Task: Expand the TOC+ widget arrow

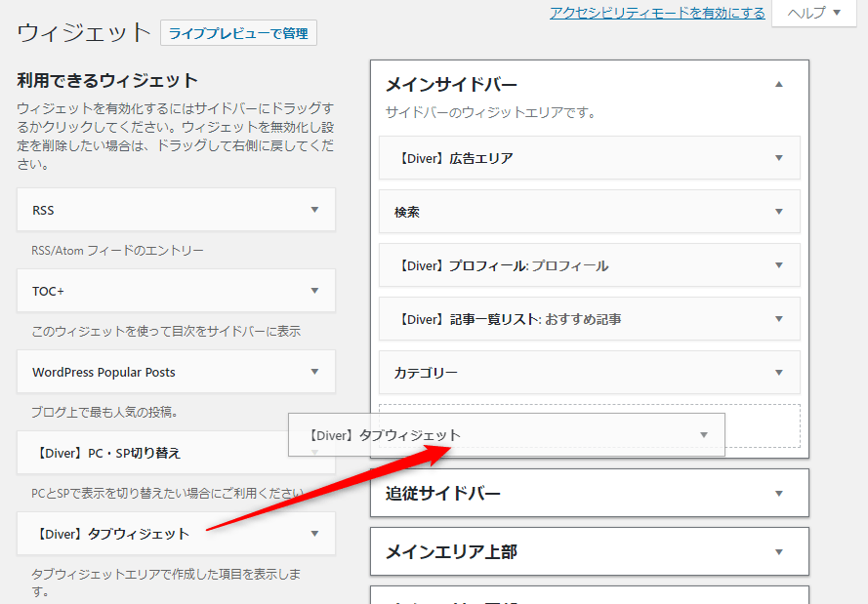Action: 314,291
